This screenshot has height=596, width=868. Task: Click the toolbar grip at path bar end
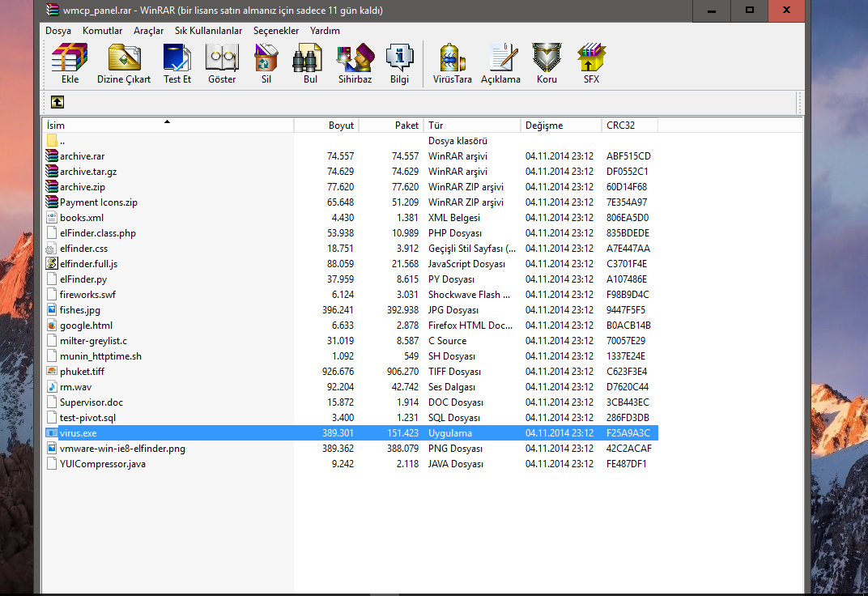pos(799,102)
